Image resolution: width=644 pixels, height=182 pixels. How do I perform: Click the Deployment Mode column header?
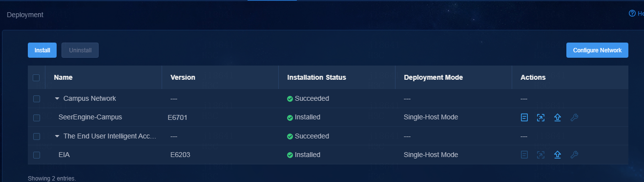click(x=433, y=77)
